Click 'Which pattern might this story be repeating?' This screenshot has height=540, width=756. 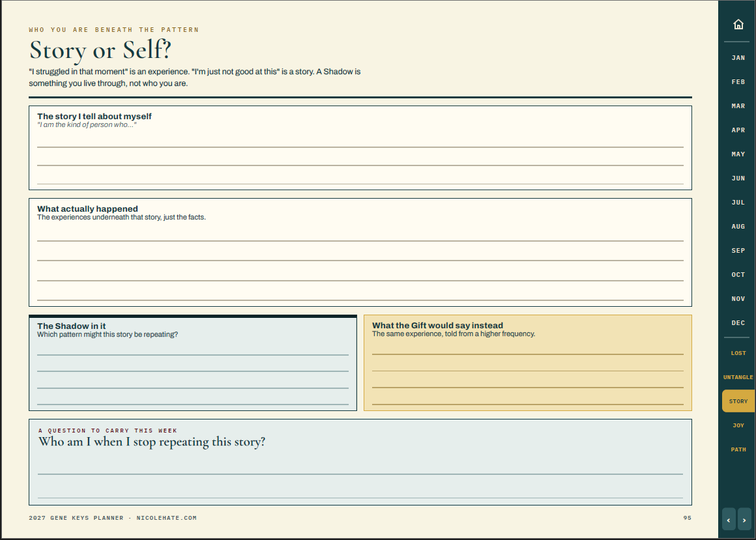click(108, 334)
